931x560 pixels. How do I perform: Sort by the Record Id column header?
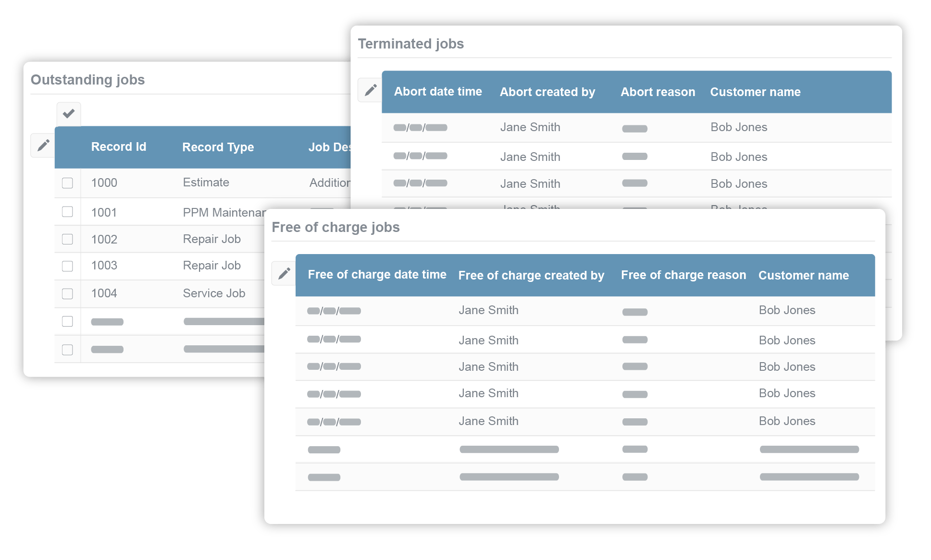[118, 147]
